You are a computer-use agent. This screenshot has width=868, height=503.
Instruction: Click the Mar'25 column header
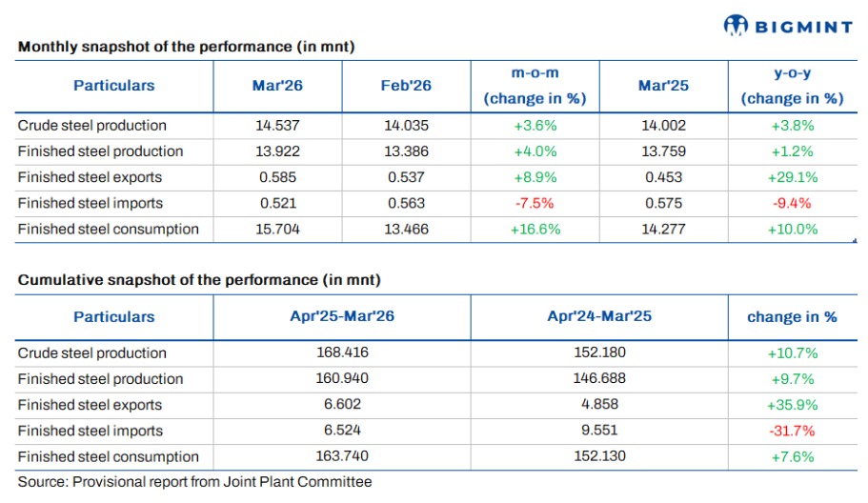(663, 86)
